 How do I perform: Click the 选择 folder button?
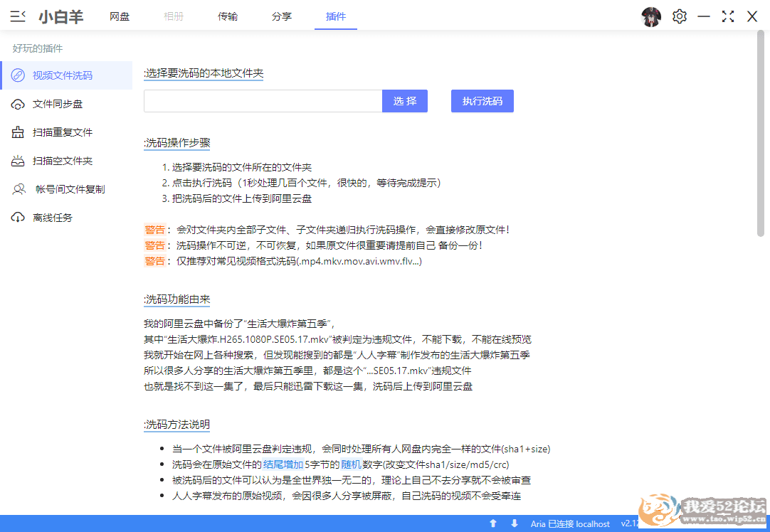click(405, 101)
